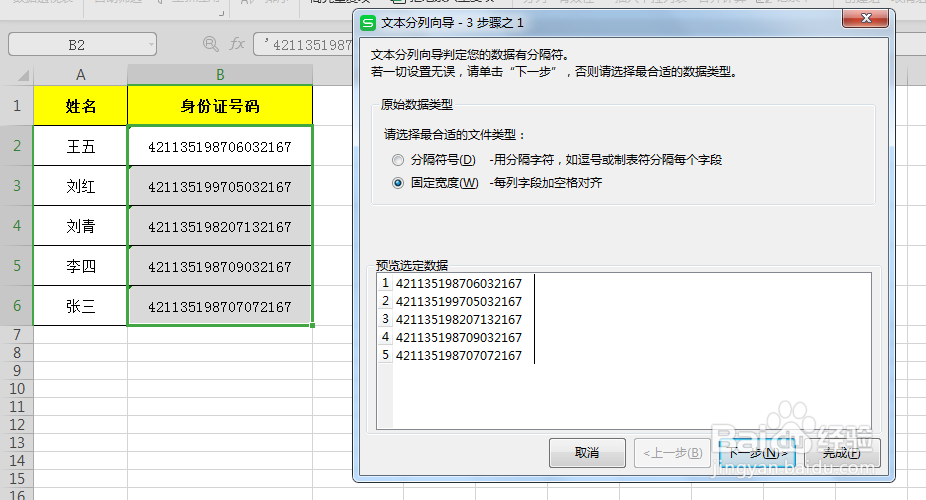
Task: Click cell containing 王五
Action: [80, 146]
